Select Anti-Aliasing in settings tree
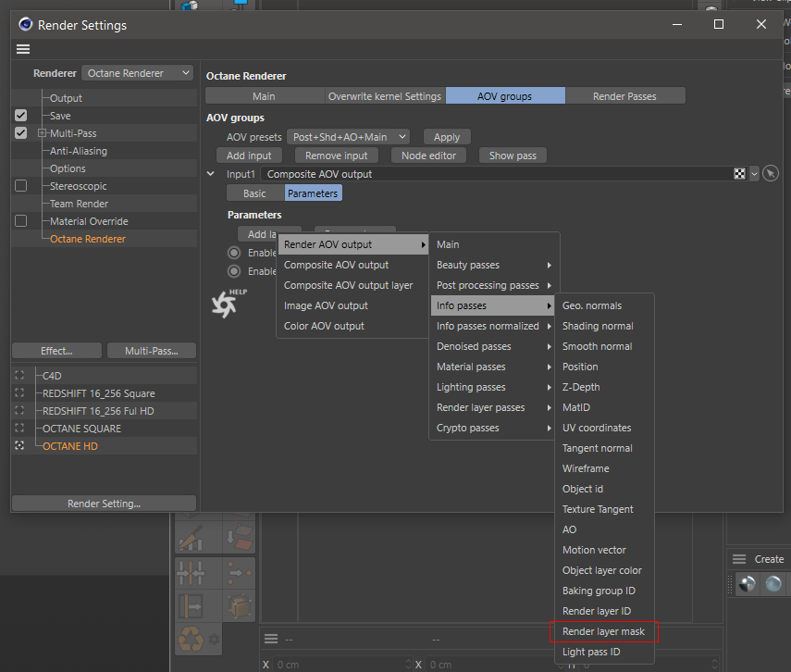Viewport: 791px width, 672px height. point(79,151)
